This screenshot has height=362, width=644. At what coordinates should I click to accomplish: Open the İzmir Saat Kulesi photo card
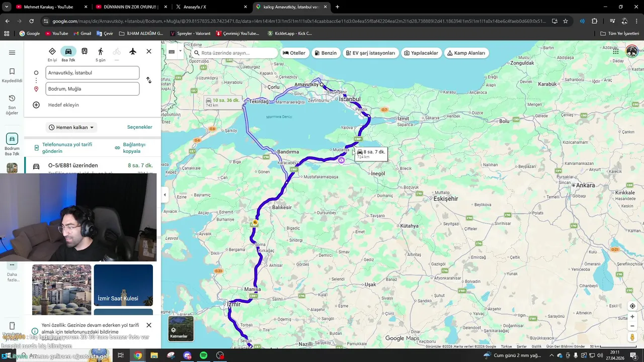[x=123, y=285]
